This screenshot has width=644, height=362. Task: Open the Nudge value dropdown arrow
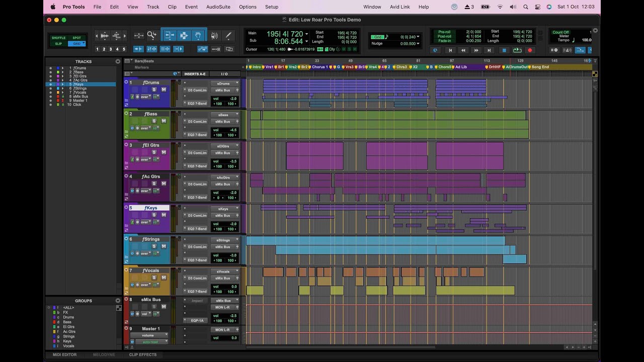(x=418, y=44)
